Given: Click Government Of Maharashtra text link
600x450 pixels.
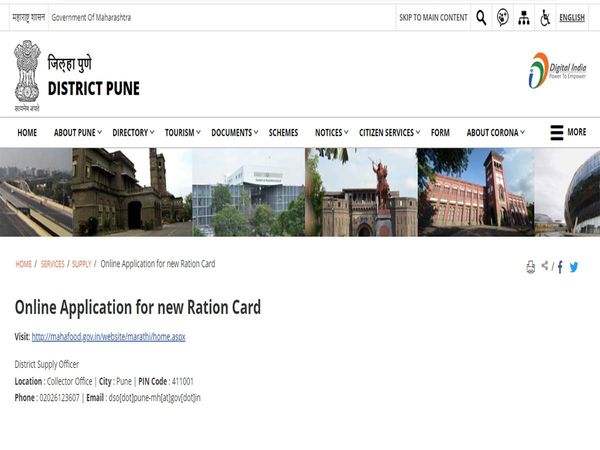Looking at the screenshot, I should pos(91,18).
